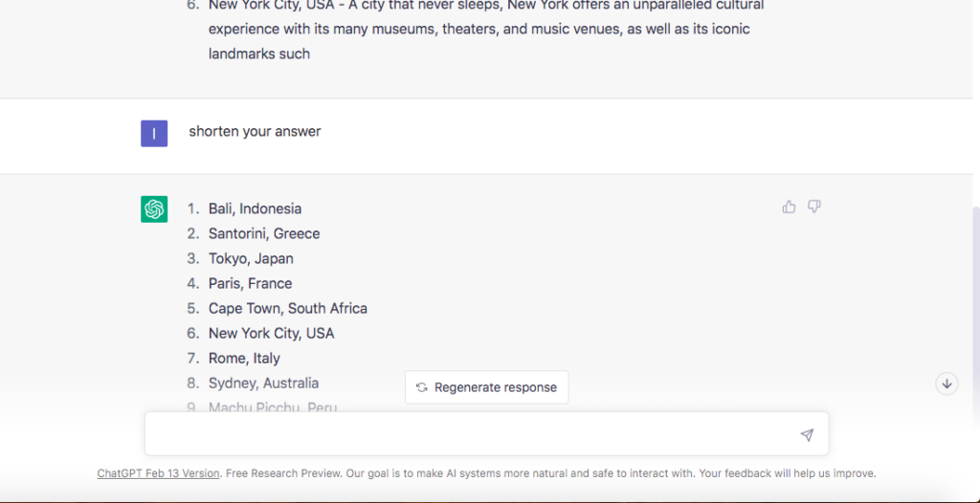
Task: Click the scroll-to-bottom down arrow
Action: pyautogui.click(x=947, y=383)
